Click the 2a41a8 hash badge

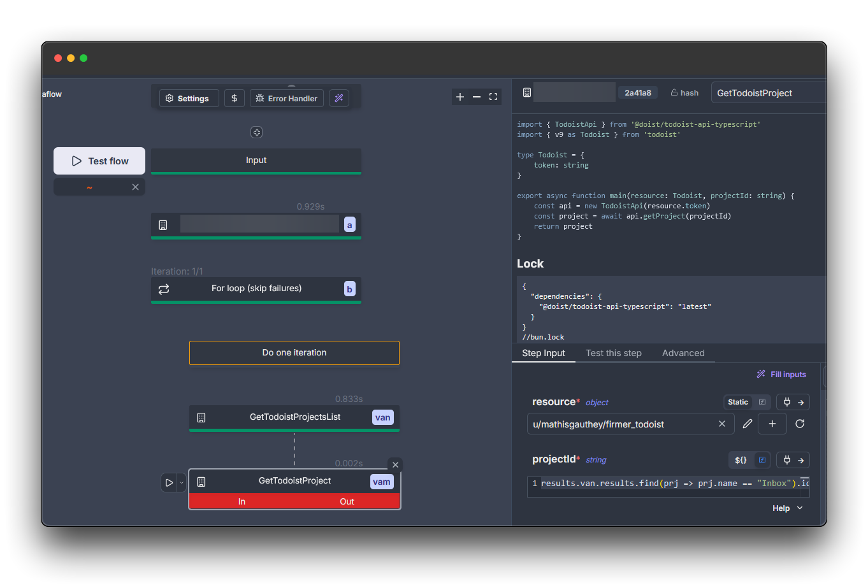point(638,93)
